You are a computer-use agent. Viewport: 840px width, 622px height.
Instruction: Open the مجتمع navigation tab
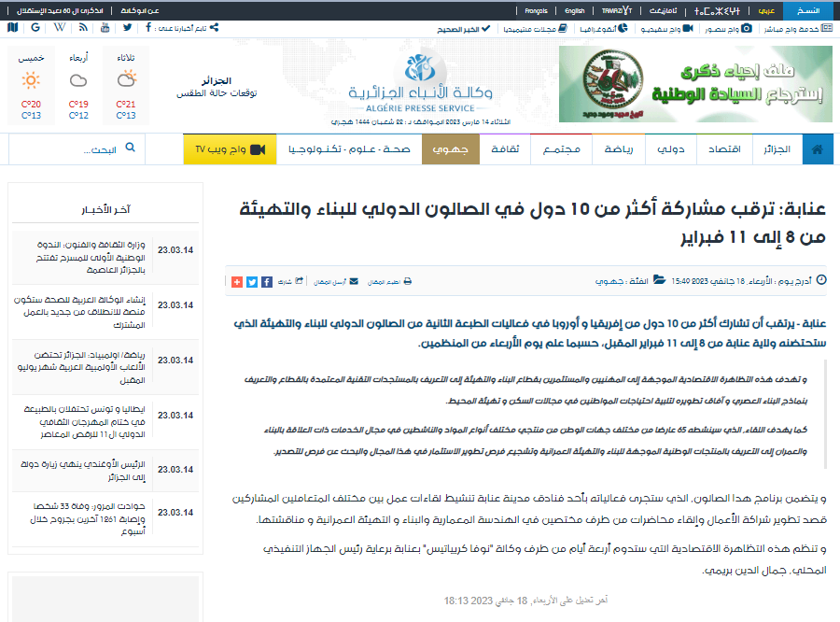coord(562,149)
